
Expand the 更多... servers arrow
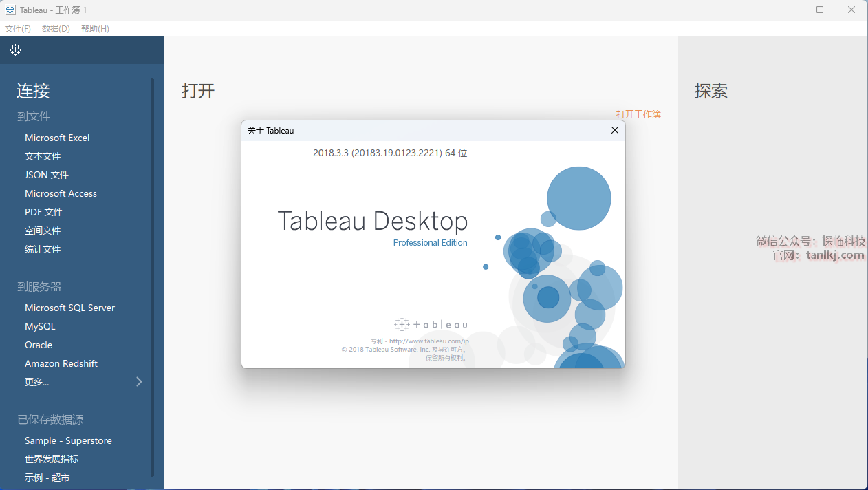pyautogui.click(x=139, y=381)
